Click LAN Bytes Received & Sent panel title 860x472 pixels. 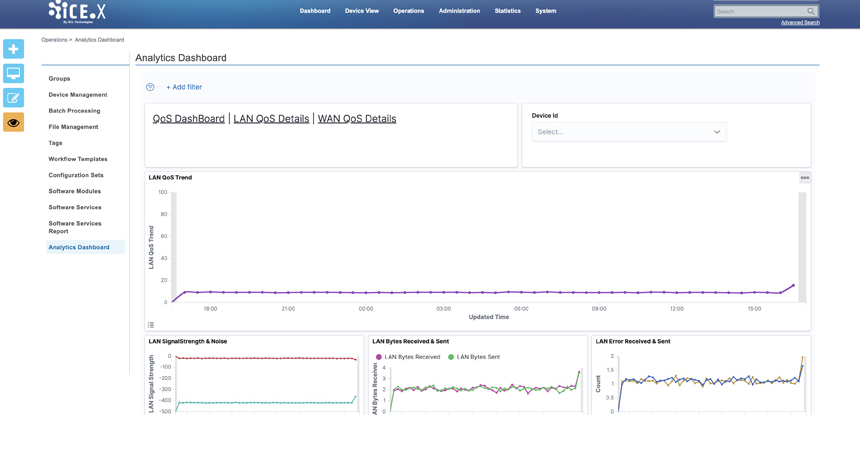pyautogui.click(x=410, y=342)
